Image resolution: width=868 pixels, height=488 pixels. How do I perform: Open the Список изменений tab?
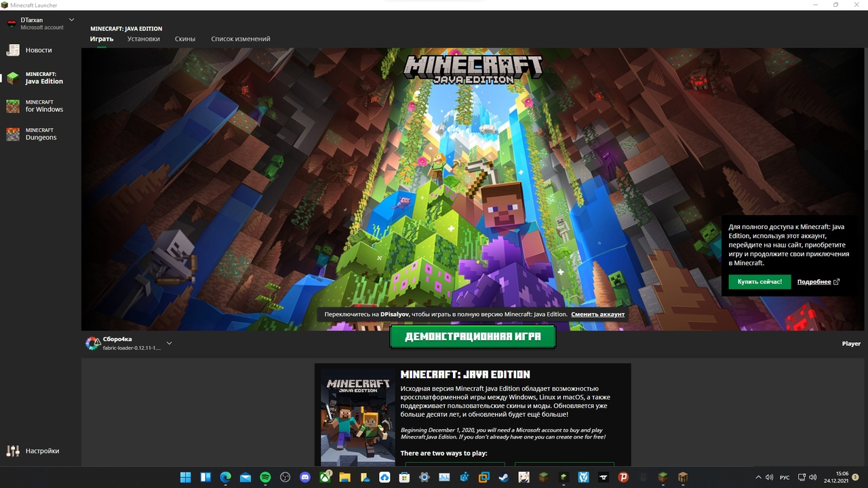[x=240, y=39]
